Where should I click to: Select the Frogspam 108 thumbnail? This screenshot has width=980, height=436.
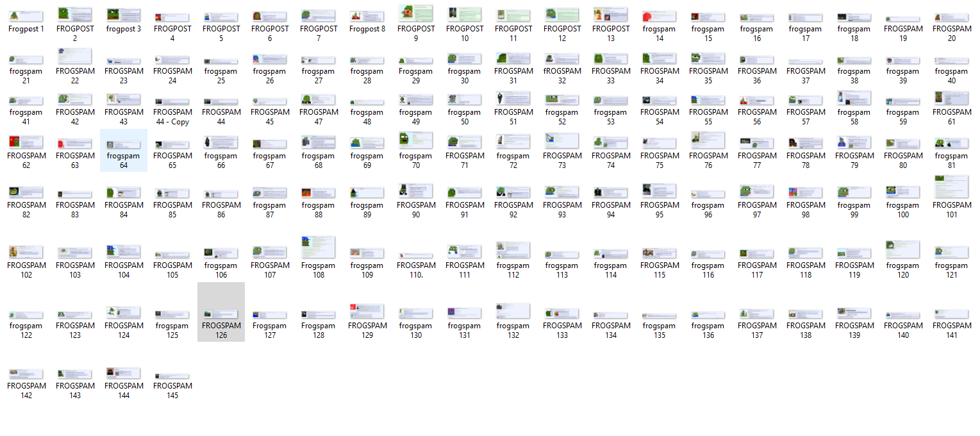[319, 247]
